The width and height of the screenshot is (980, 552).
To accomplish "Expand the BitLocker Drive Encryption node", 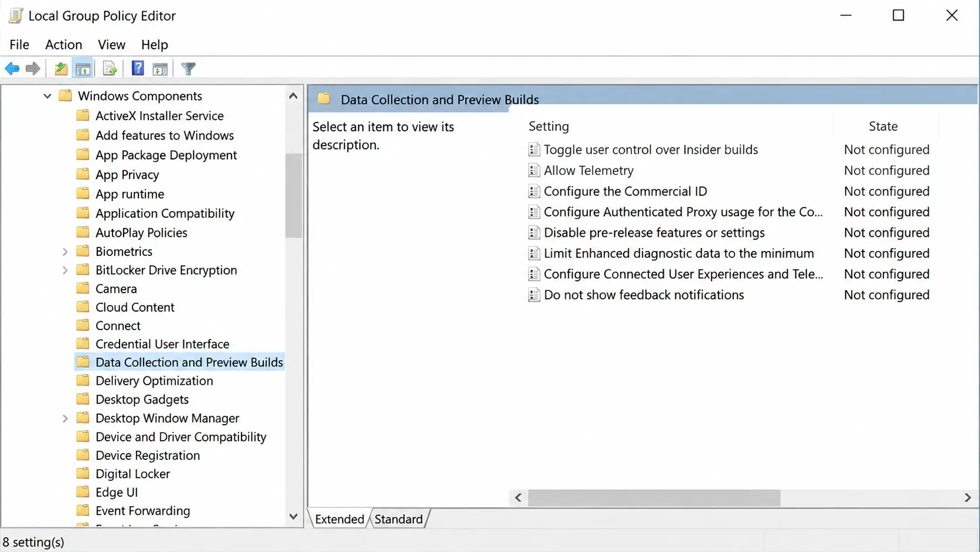I will (65, 270).
